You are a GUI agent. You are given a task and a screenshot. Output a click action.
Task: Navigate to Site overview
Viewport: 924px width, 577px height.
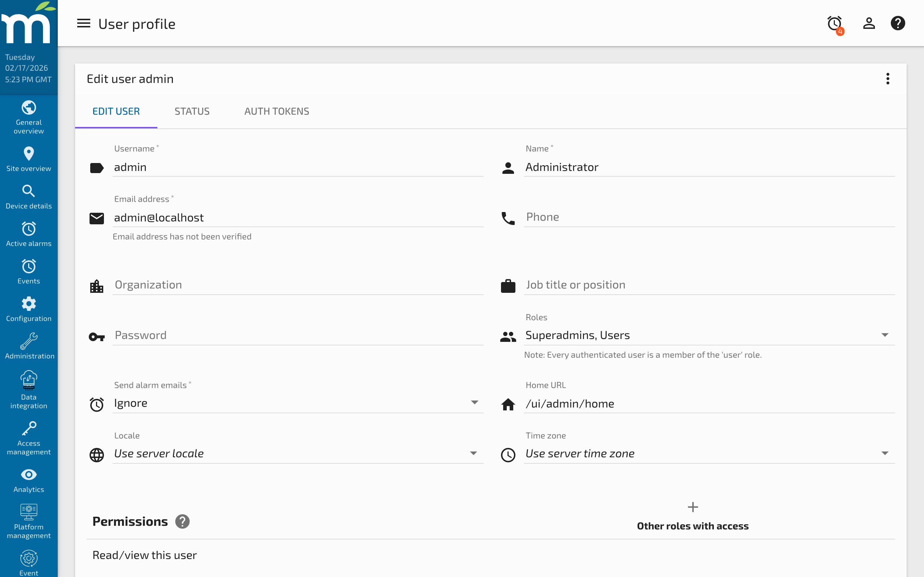click(x=29, y=158)
